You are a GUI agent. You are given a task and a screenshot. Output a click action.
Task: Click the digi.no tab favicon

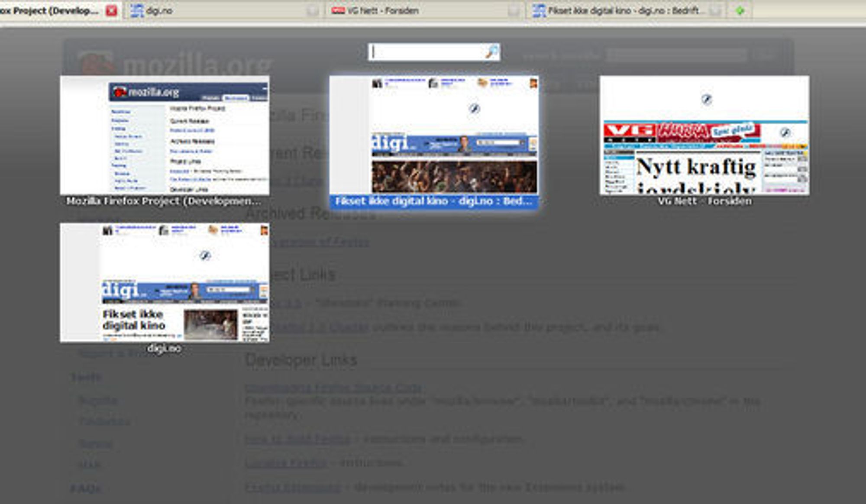[x=137, y=10]
